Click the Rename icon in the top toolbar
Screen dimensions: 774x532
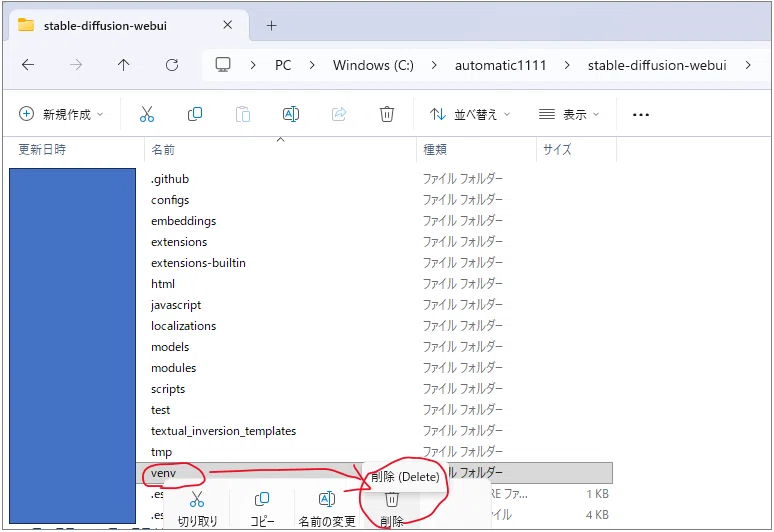[x=291, y=114]
